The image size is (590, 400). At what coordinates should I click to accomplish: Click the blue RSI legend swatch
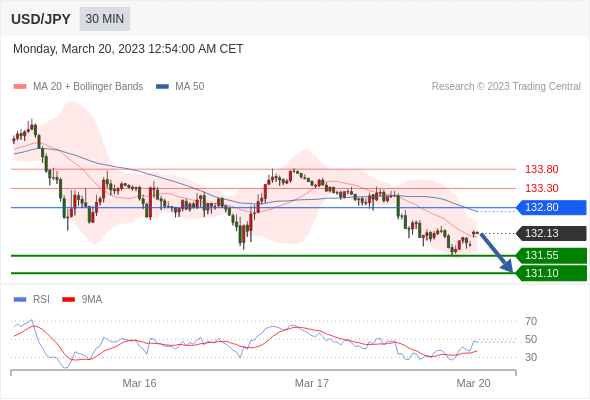[x=20, y=300]
